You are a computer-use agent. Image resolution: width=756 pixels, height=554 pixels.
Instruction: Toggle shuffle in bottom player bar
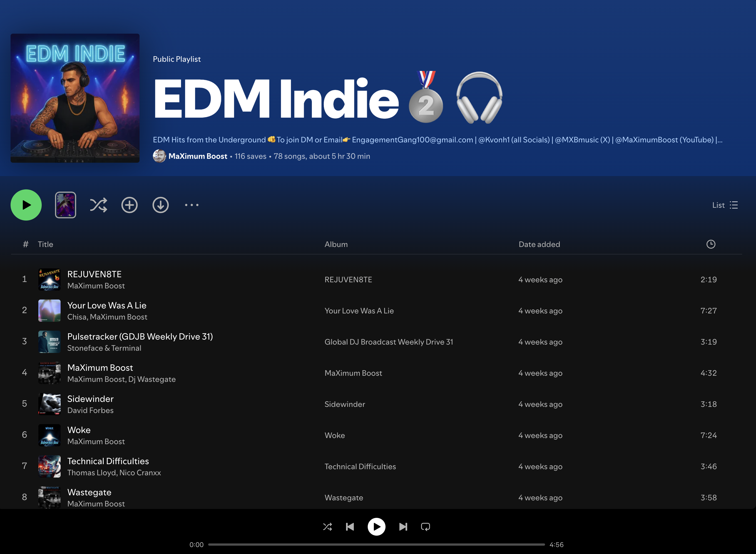click(327, 526)
